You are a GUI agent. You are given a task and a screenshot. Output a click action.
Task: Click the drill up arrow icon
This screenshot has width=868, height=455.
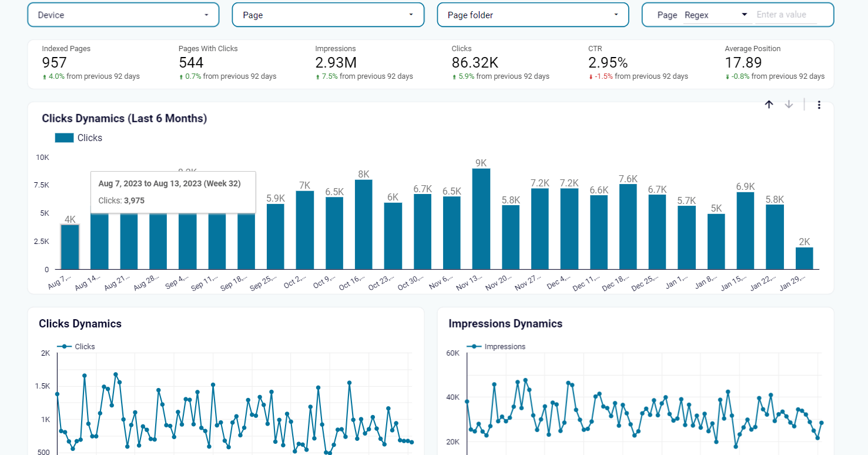click(x=769, y=105)
